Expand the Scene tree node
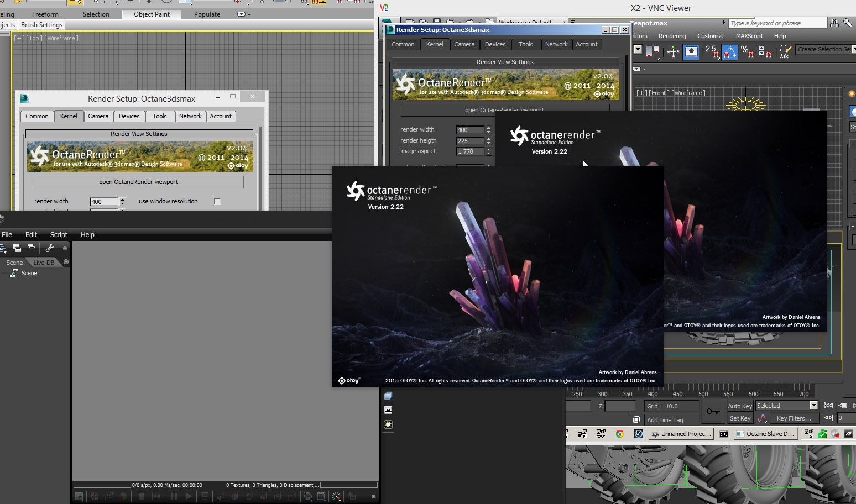The height and width of the screenshot is (504, 856). pyautogui.click(x=14, y=273)
